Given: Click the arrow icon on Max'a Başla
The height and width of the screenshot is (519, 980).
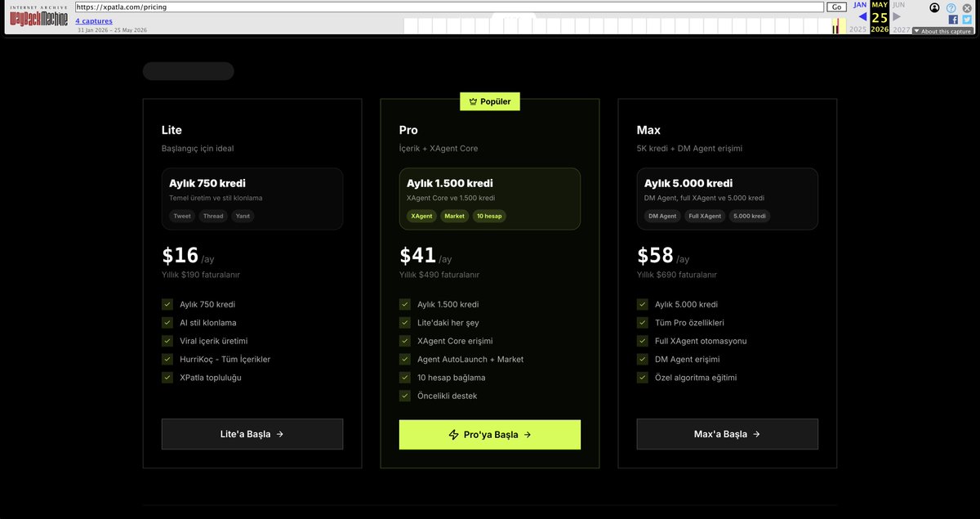Looking at the screenshot, I should coord(756,434).
